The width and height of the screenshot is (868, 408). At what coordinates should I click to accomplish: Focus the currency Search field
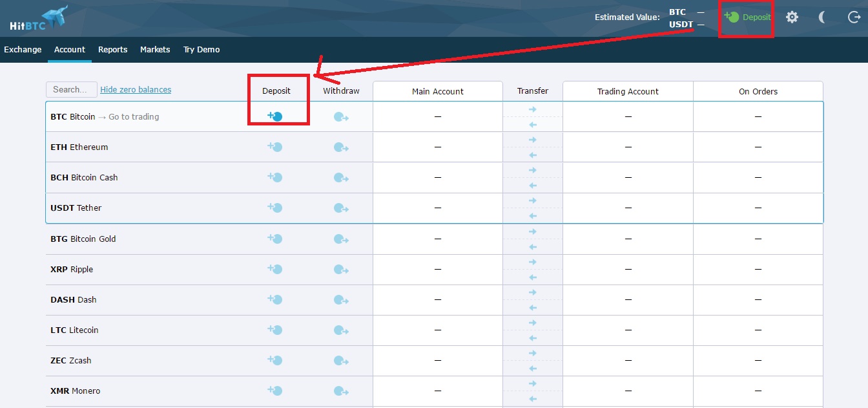[x=72, y=89]
